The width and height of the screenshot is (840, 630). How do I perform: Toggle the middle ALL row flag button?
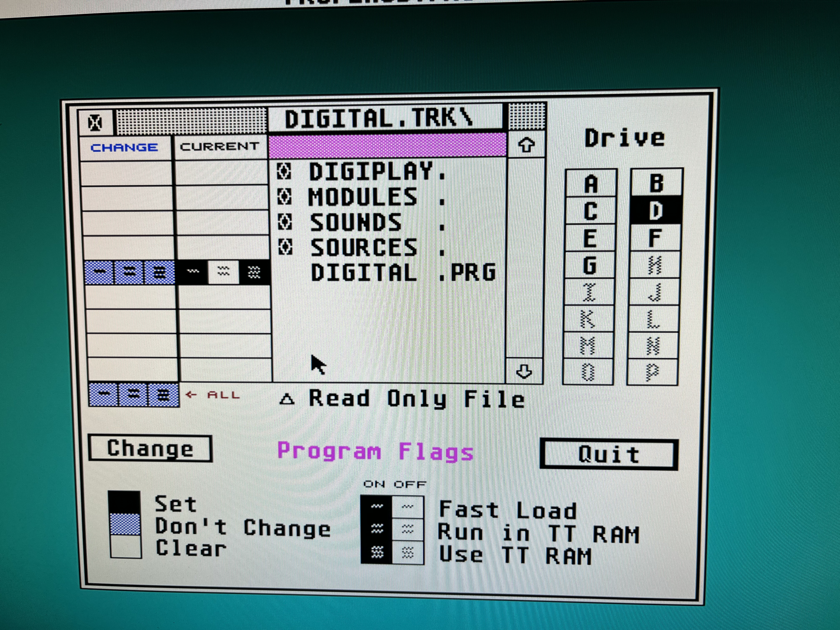tap(133, 395)
